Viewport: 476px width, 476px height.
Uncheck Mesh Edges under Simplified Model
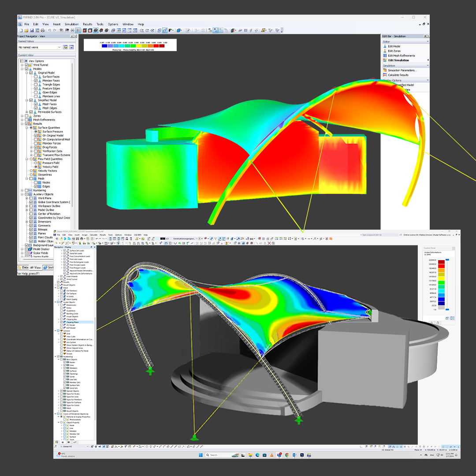pos(36,108)
